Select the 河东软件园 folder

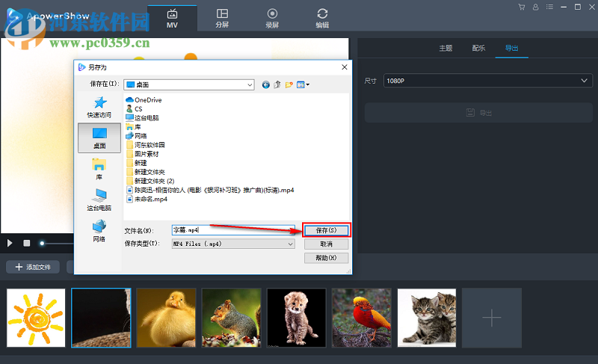pyautogui.click(x=145, y=145)
